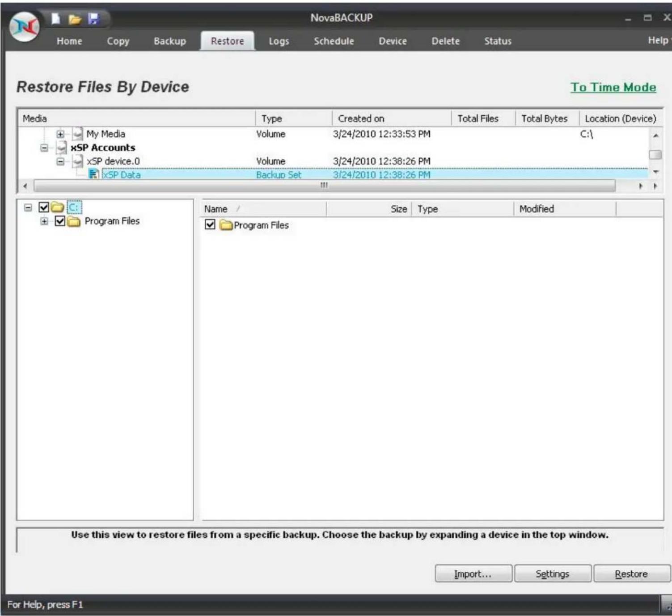Viewport: 672px width, 616px height.
Task: Sort file list by Name header
Action: pyautogui.click(x=264, y=209)
